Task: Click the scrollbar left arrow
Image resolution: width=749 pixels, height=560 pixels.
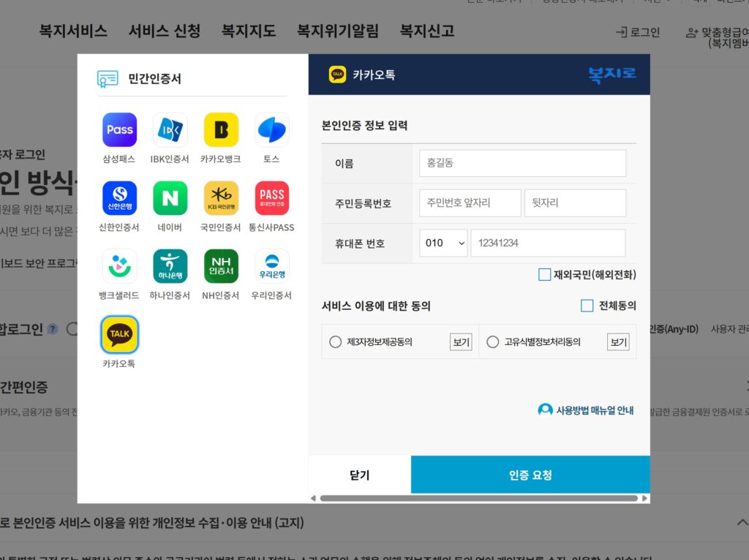Action: click(313, 499)
